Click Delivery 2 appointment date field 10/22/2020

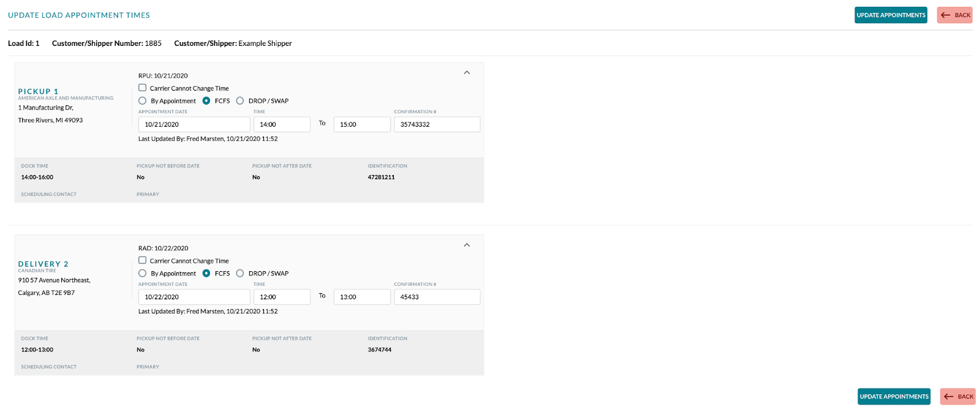194,297
